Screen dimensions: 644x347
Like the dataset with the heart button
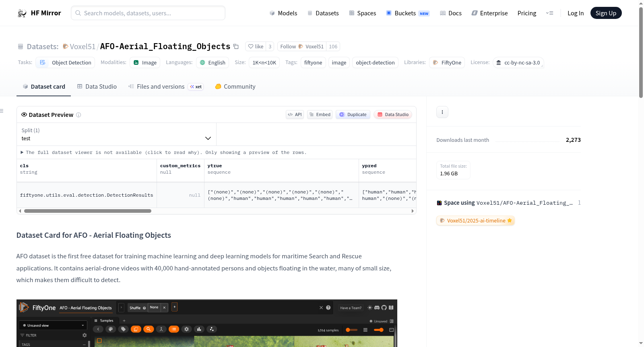click(256, 46)
